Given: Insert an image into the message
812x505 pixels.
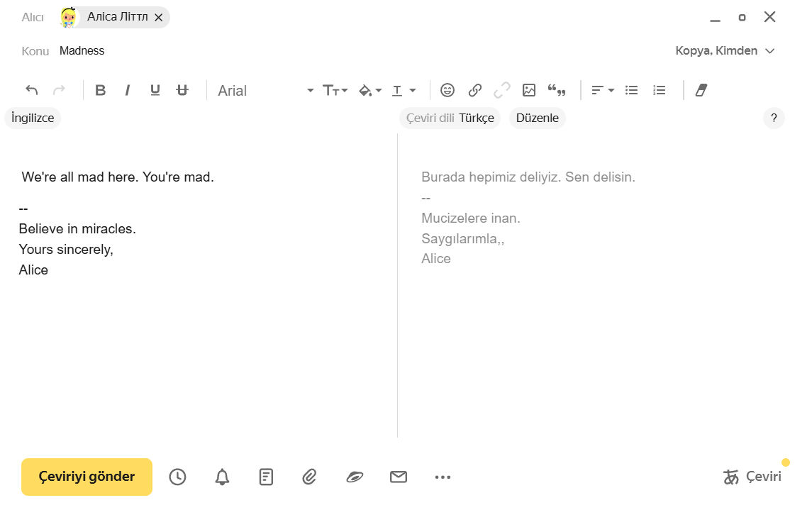Looking at the screenshot, I should tap(529, 90).
